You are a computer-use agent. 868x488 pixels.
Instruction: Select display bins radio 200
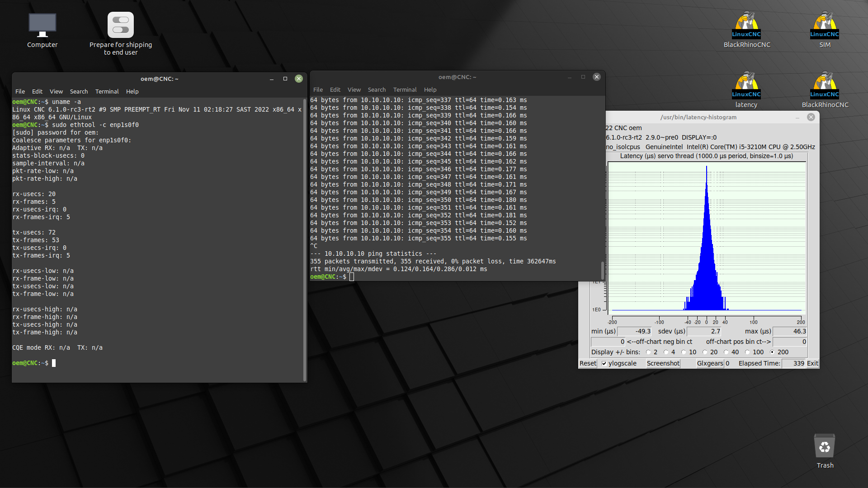point(772,352)
